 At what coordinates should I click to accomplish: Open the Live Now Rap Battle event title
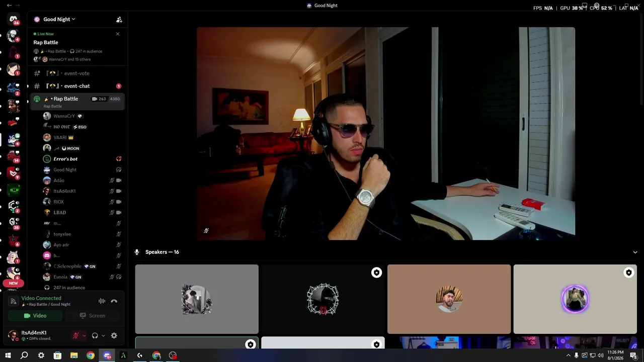(x=46, y=42)
